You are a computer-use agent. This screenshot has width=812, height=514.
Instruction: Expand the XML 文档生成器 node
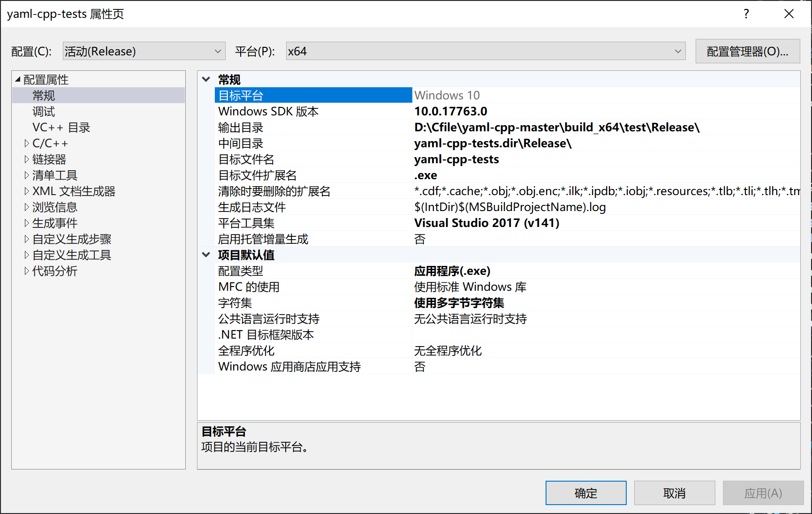coord(27,191)
